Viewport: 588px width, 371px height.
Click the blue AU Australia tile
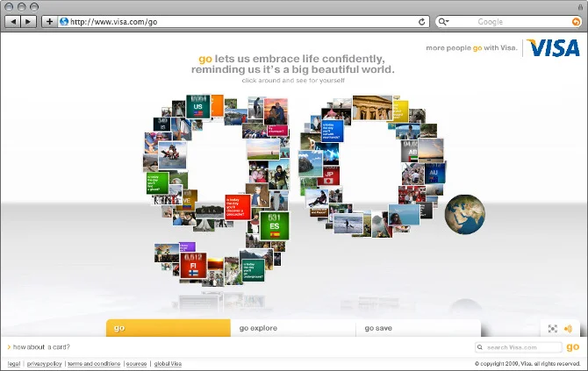point(434,173)
